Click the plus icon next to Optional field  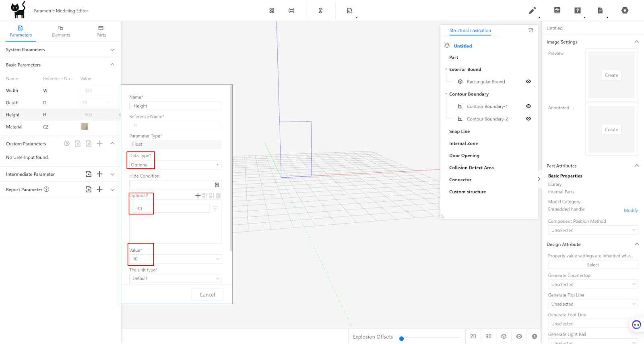(x=198, y=196)
